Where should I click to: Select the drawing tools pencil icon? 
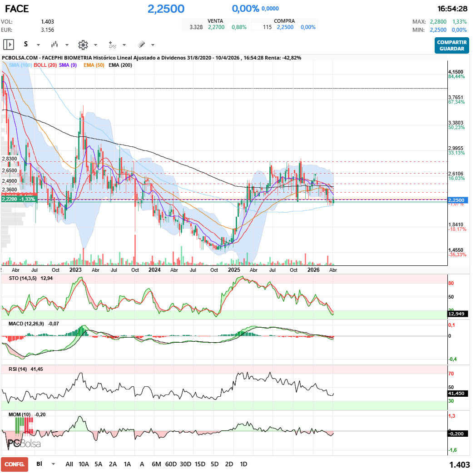click(142, 44)
